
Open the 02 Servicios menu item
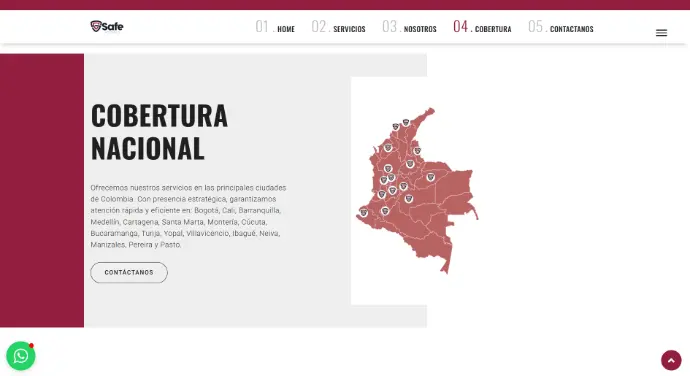coord(338,27)
